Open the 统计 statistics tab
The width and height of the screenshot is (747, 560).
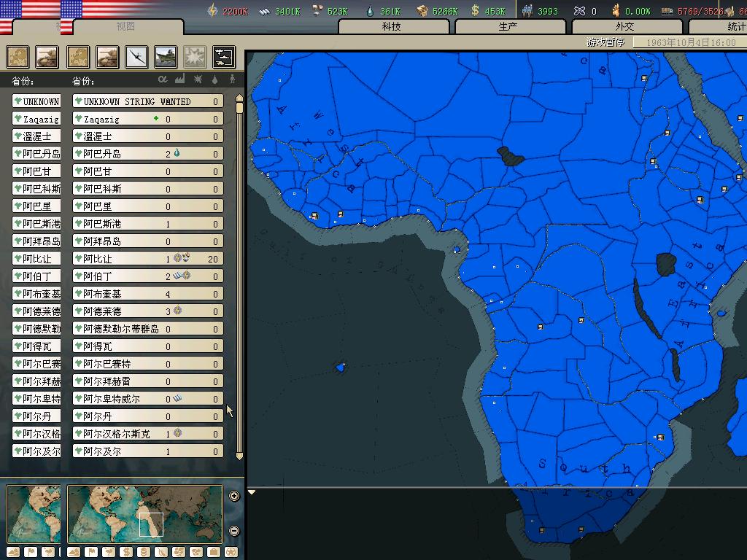pos(718,27)
